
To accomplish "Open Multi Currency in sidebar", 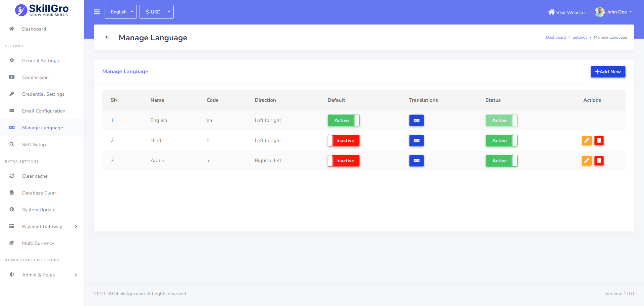I will (42, 243).
